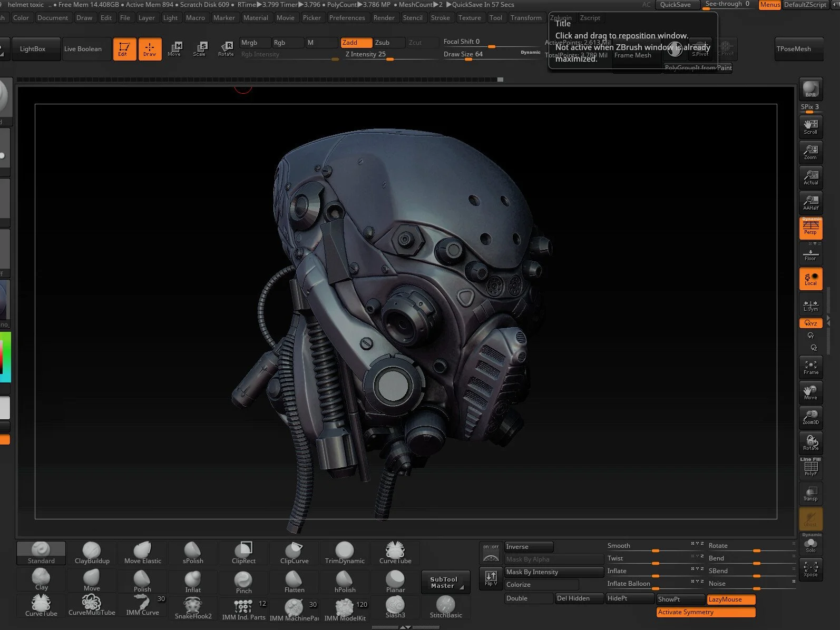Screen dimensions: 840x630
Task: Toggle LazyMouse on or off
Action: (731, 599)
